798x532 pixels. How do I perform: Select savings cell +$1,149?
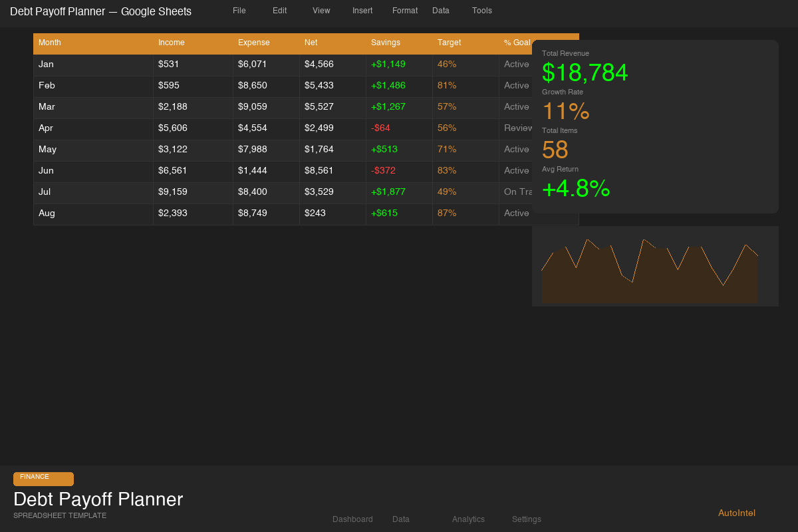click(x=399, y=65)
